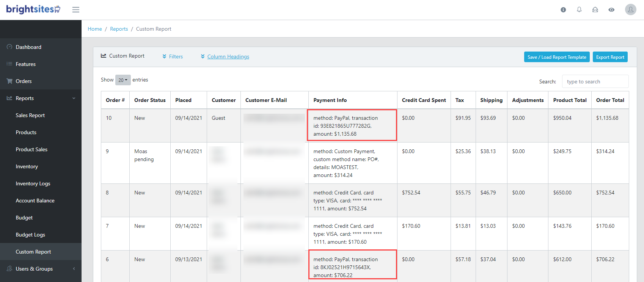Click the eye preview icon
Viewport: 644px width, 282px height.
tap(611, 10)
